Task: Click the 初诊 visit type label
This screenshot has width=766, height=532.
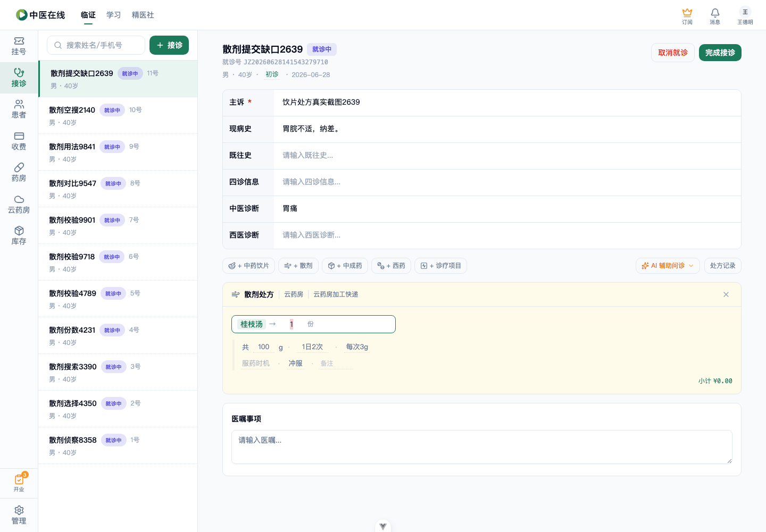Action: pyautogui.click(x=272, y=74)
